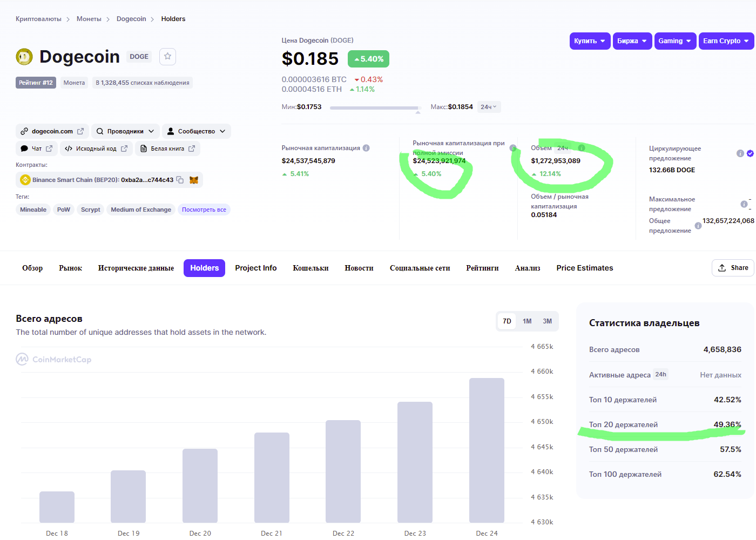756x540 pixels.
Task: Go to Монеты breadcrumb
Action: [x=89, y=19]
